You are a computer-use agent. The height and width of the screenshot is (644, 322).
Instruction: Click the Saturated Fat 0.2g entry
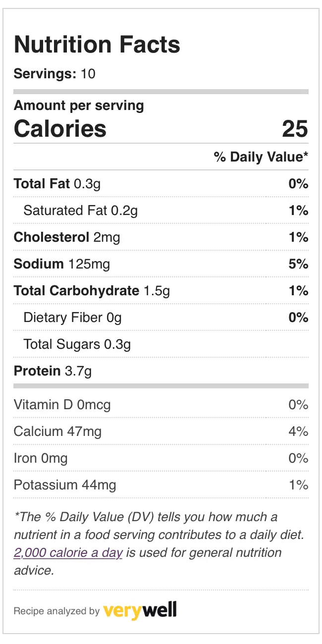tap(81, 211)
